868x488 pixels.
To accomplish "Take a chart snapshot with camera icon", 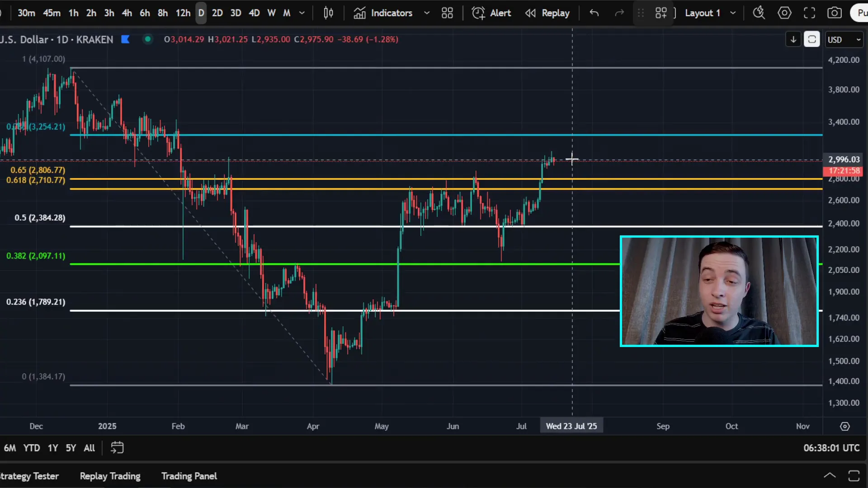I will pyautogui.click(x=835, y=13).
